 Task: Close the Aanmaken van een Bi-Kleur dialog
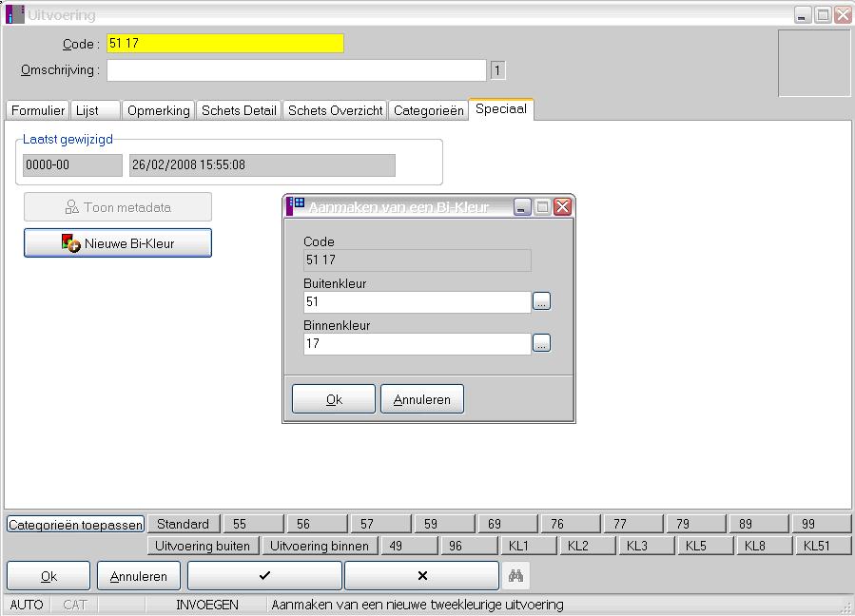point(562,206)
